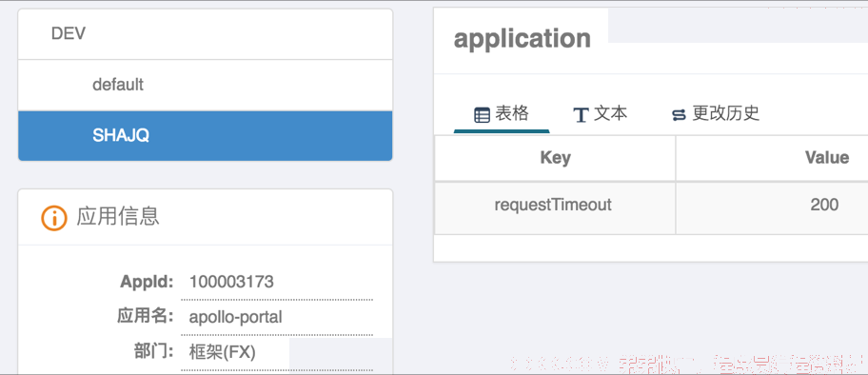Switch to the 表格 tab

pyautogui.click(x=502, y=114)
